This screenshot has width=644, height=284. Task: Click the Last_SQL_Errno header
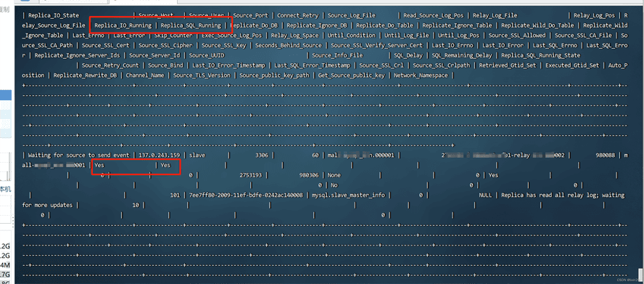pos(555,45)
